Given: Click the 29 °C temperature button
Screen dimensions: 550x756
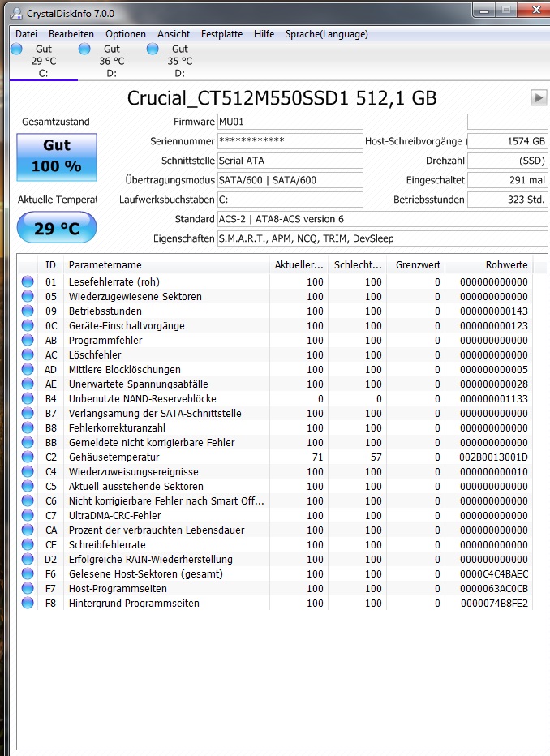Looking at the screenshot, I should (x=57, y=228).
